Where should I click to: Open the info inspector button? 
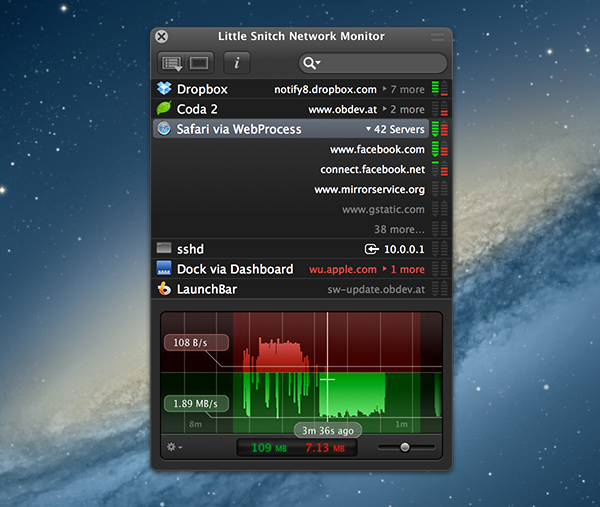[237, 63]
